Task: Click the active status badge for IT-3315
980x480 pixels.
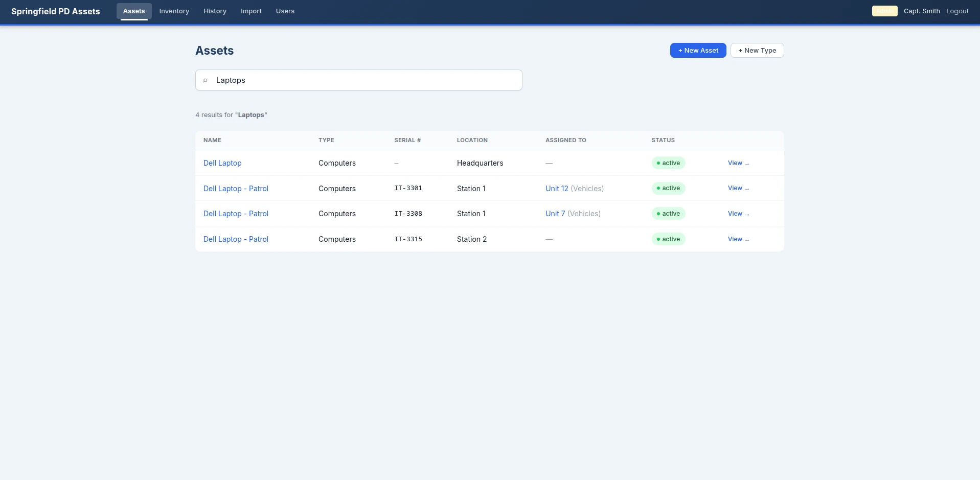Action: [x=668, y=239]
